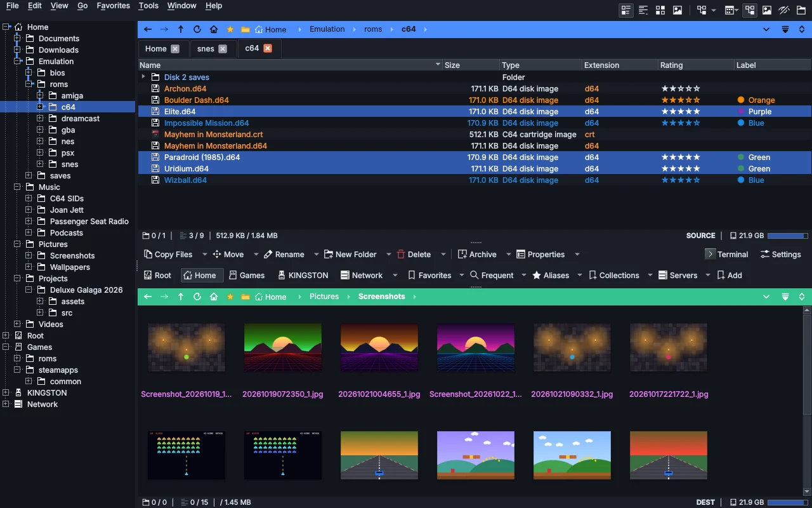Refresh the c64 pane listing
Viewport: 812px width, 508px height.
(197, 29)
